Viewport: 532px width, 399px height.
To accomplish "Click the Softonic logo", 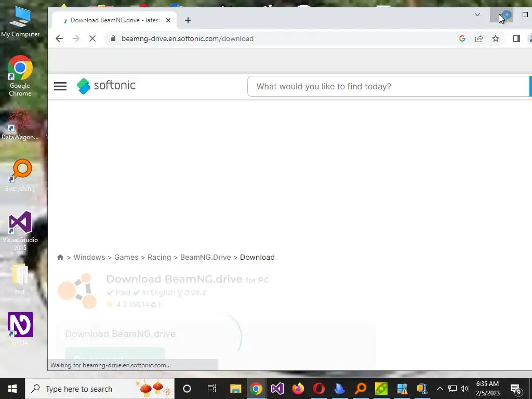I will 106,86.
